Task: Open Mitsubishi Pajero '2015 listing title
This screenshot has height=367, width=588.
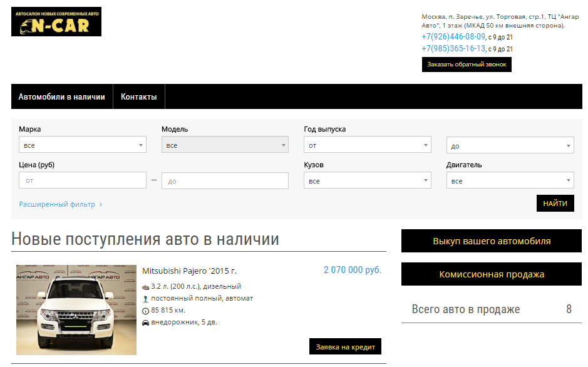Action: 189,271
